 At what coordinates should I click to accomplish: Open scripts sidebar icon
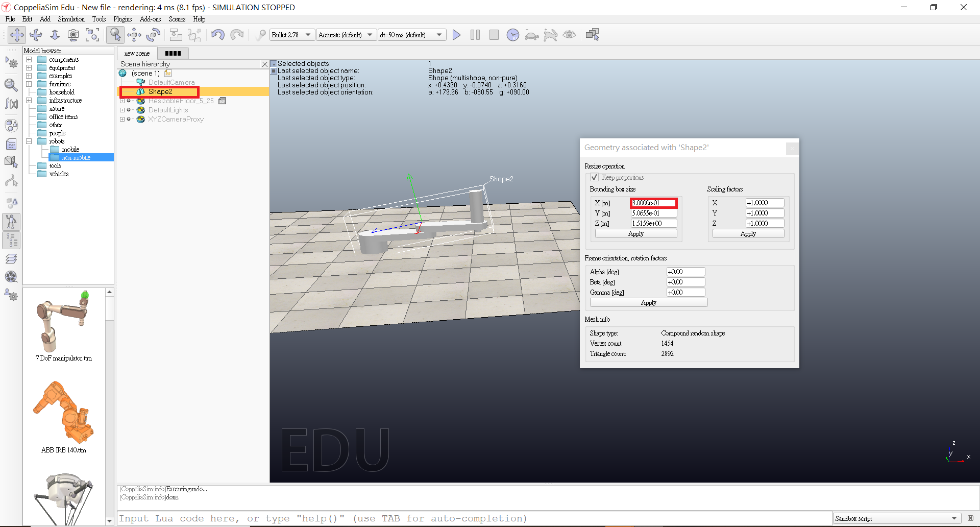point(11,145)
